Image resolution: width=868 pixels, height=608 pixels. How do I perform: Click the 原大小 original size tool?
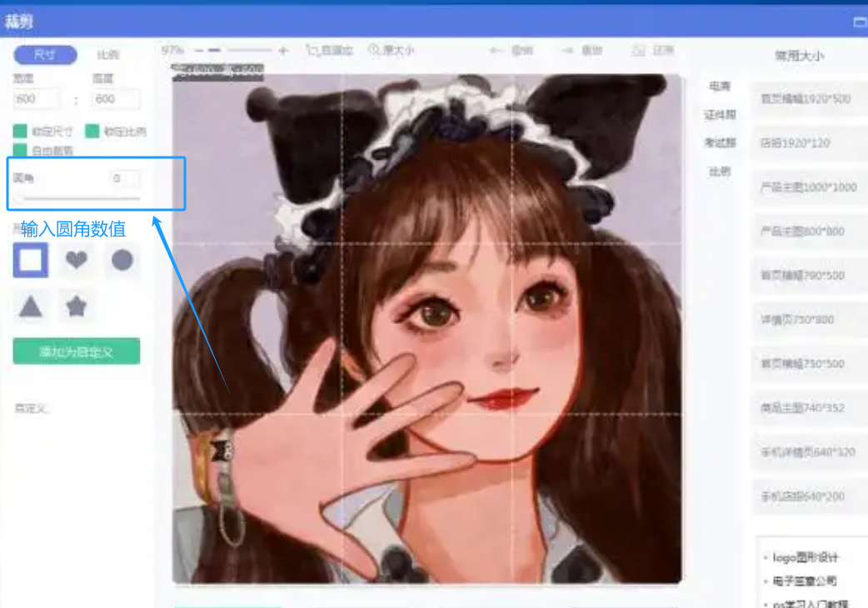[392, 50]
